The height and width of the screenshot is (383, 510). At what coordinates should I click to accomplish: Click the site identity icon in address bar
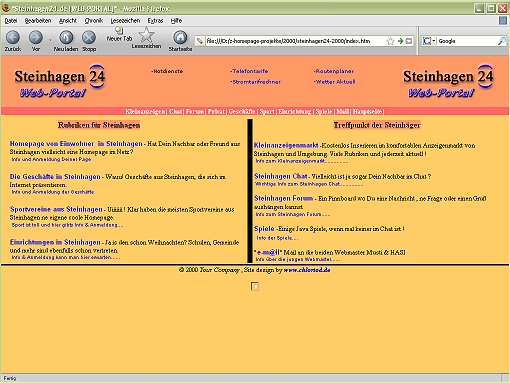(x=200, y=41)
